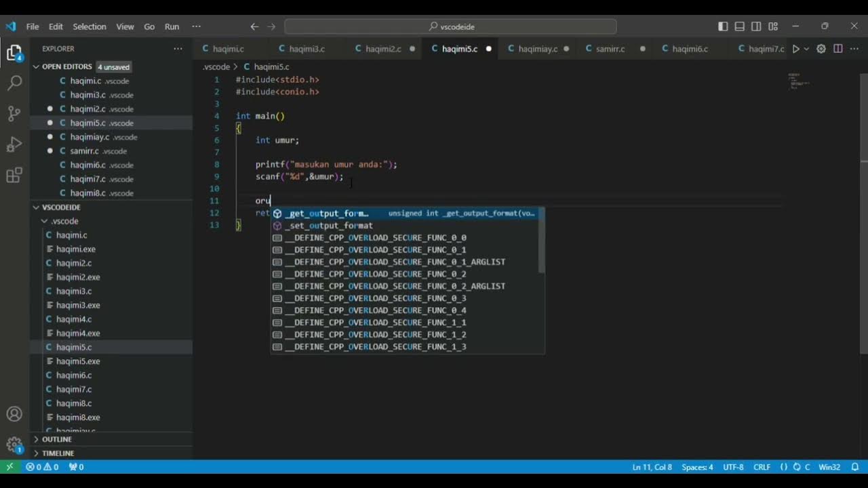Open the Accounts menu icon
The image size is (868, 488).
point(14,414)
